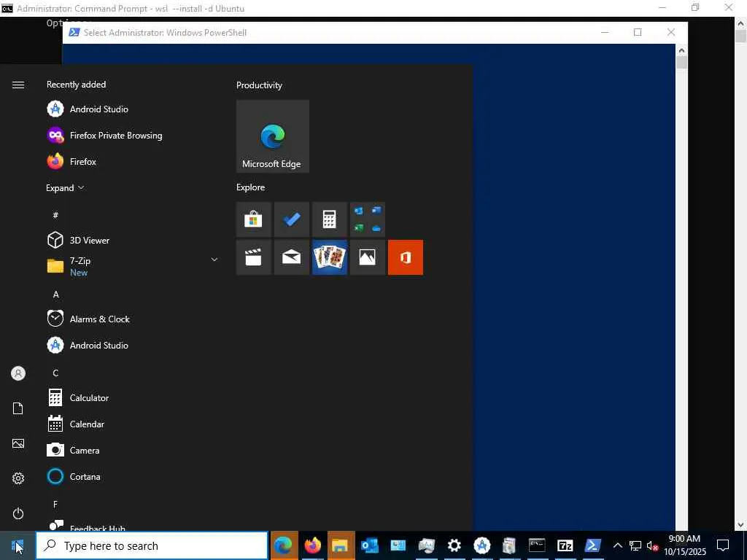Viewport: 747px width, 560px height.
Task: Switch to PowerShell on the taskbar
Action: click(592, 545)
